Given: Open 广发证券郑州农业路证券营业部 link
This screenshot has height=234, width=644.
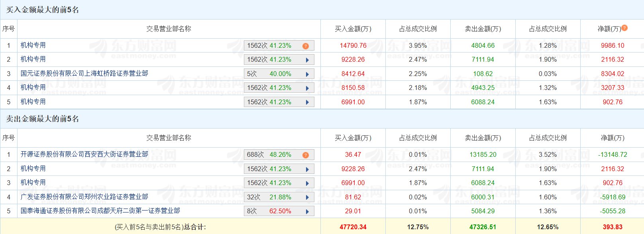Looking at the screenshot, I should 84,197.
